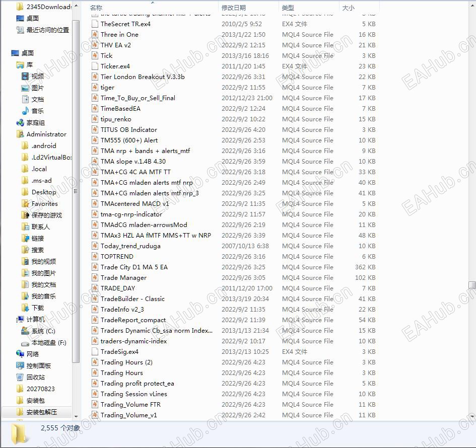Open the 视频 library icon in sidebar
Viewport: 476px width, 448px height.
pyautogui.click(x=25, y=76)
